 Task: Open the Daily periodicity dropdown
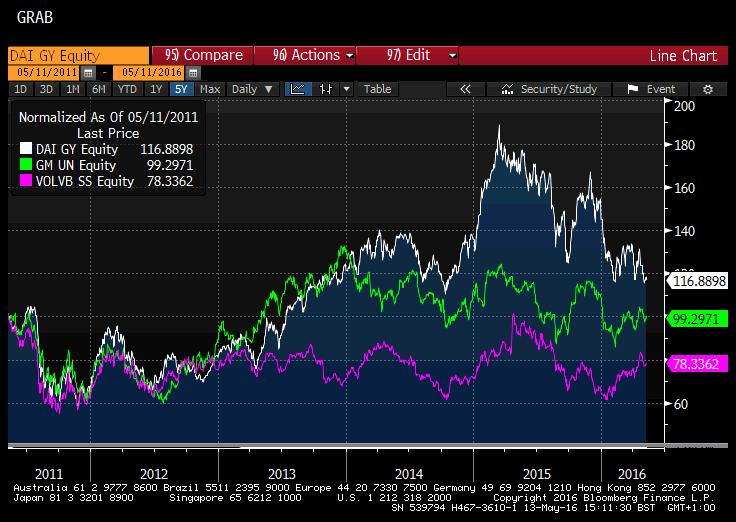coord(252,89)
